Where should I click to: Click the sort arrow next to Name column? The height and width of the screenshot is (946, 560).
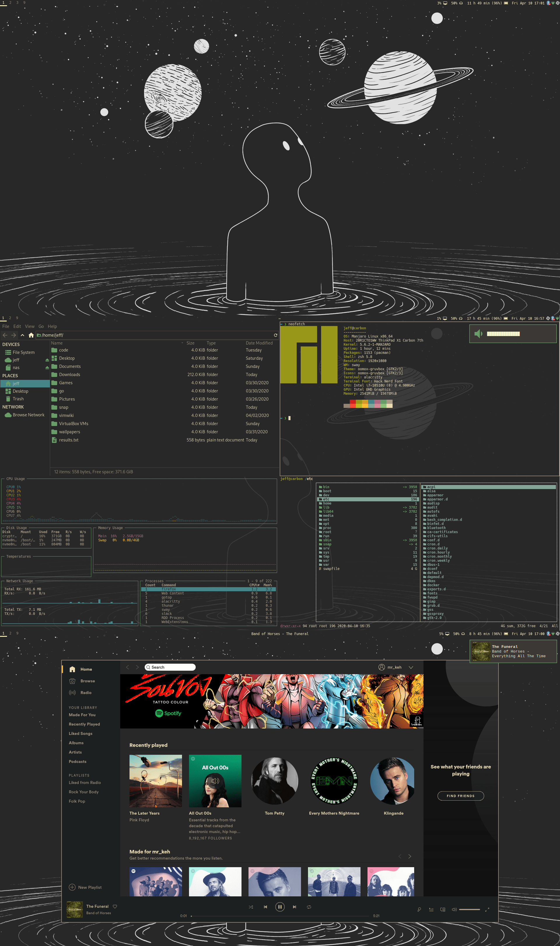[x=182, y=343]
